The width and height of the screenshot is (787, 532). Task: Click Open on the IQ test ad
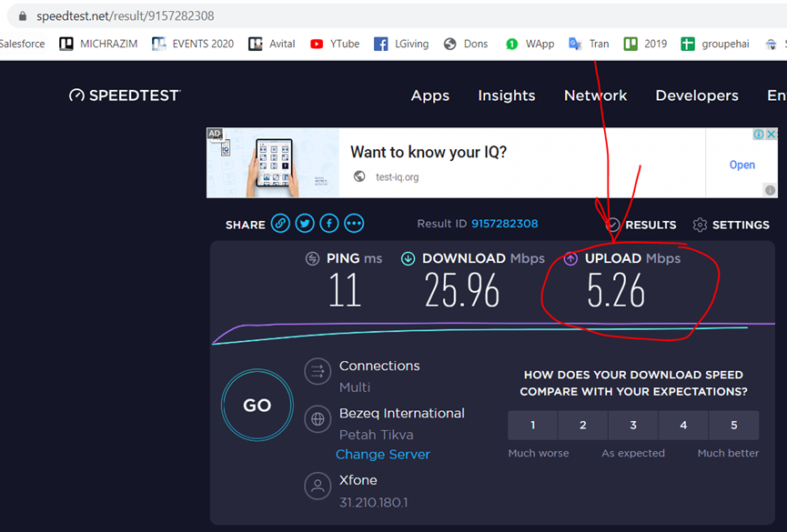click(742, 165)
